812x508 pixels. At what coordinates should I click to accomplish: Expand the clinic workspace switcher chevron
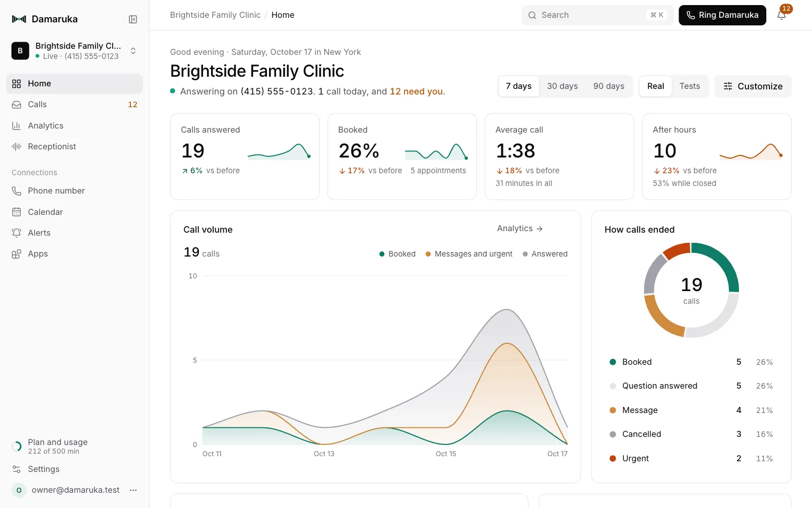coord(133,51)
